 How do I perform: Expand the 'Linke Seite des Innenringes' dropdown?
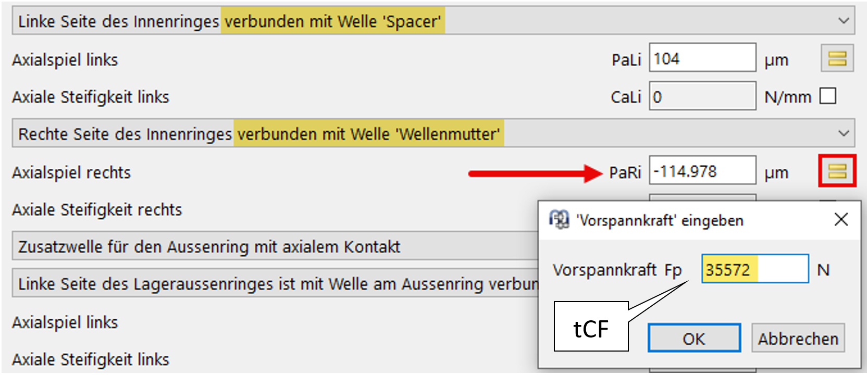coord(844,21)
